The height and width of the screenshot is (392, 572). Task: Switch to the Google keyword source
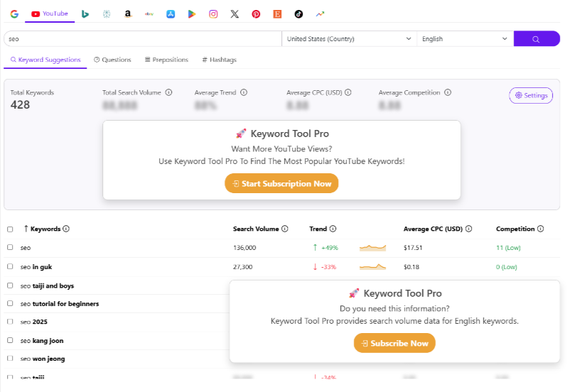14,14
